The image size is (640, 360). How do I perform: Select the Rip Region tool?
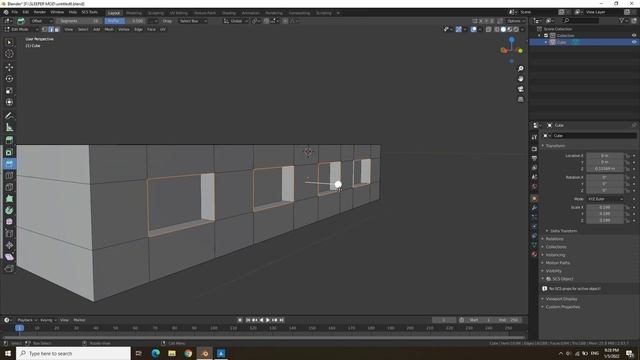[x=9, y=269]
